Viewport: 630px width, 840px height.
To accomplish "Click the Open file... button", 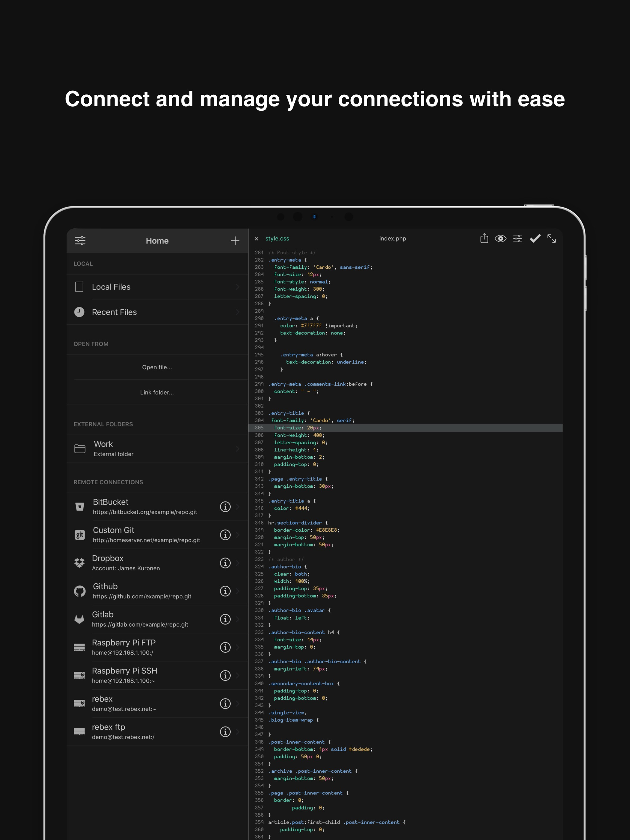I will 157,367.
